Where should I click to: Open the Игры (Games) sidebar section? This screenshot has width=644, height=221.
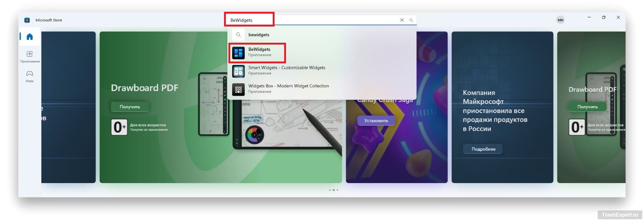click(30, 76)
